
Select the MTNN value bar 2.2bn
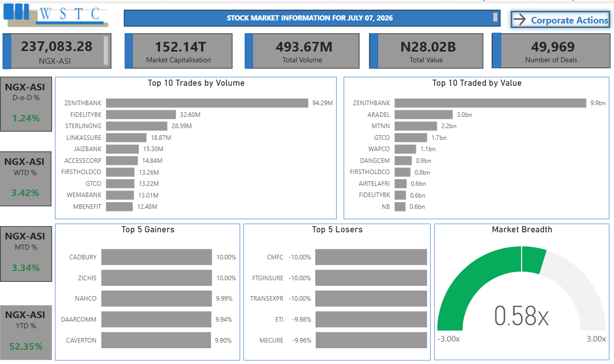coord(416,126)
